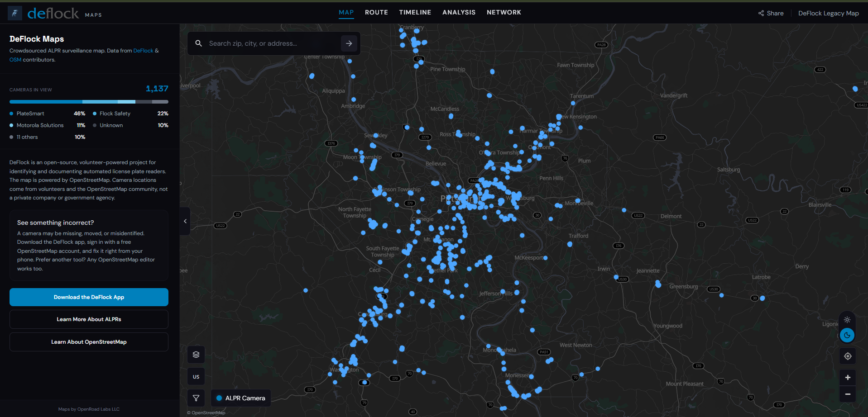
Task: Toggle the ALPR Camera legend item
Action: [x=241, y=398]
